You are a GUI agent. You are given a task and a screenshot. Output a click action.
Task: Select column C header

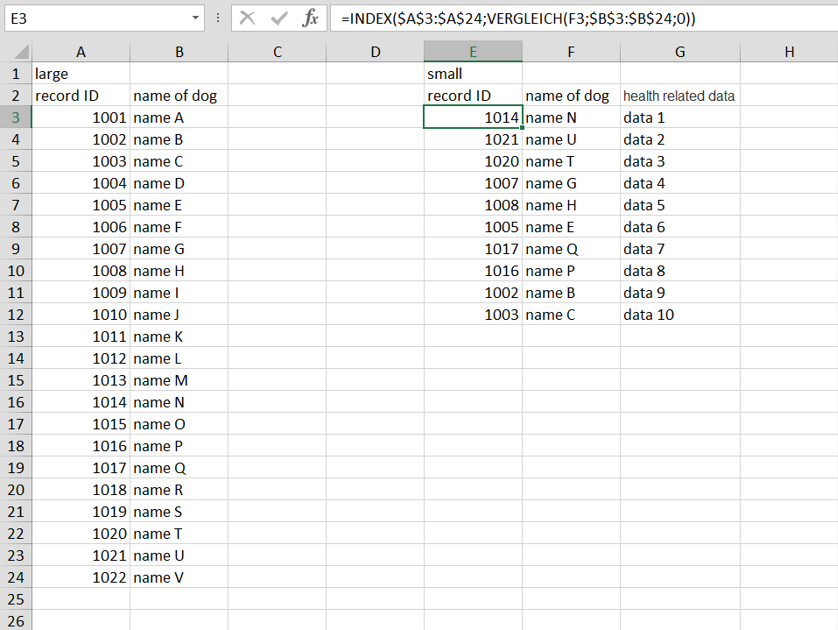[277, 52]
